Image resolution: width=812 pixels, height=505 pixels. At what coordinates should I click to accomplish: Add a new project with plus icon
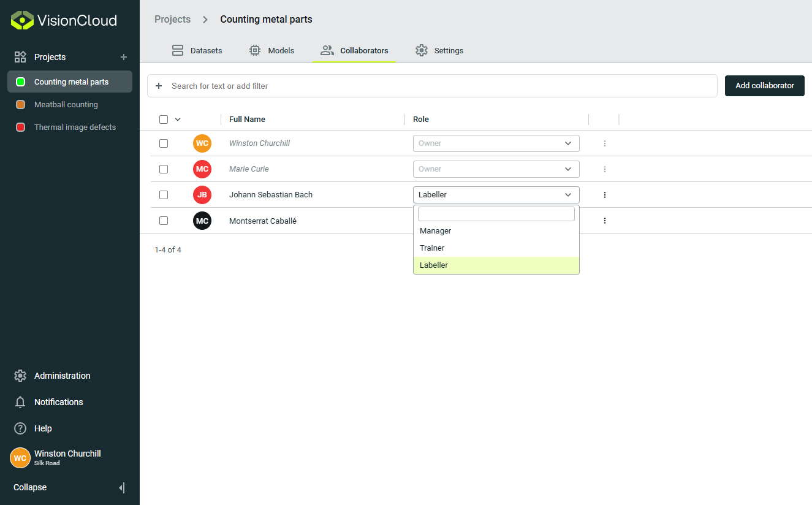coord(124,57)
